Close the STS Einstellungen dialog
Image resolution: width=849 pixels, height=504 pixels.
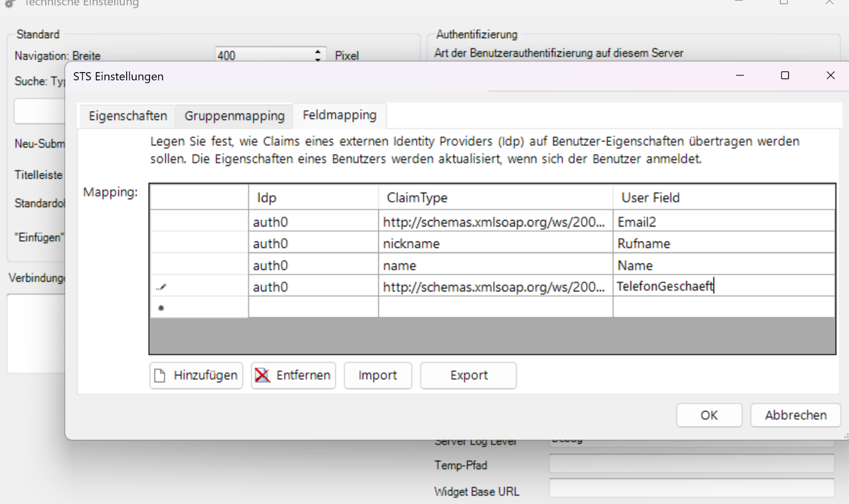coord(830,75)
